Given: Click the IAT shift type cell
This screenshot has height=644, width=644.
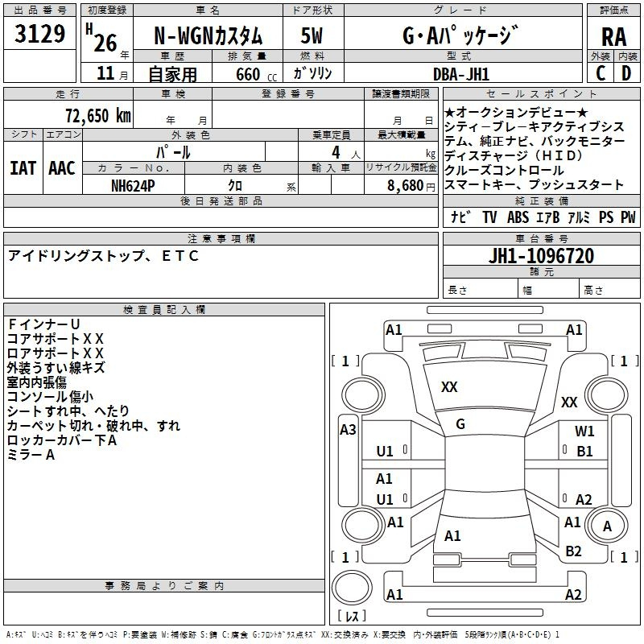Looking at the screenshot, I should pos(23,168).
